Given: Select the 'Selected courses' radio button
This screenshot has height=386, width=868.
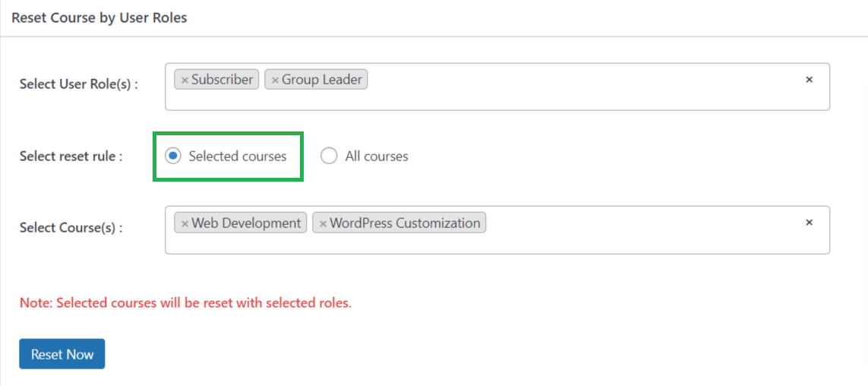Looking at the screenshot, I should tap(173, 157).
